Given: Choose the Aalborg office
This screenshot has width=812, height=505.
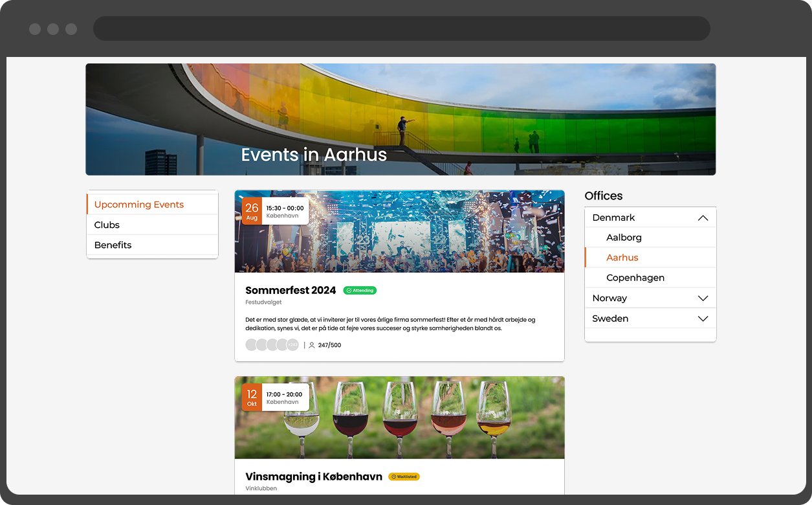Looking at the screenshot, I should tap(624, 238).
